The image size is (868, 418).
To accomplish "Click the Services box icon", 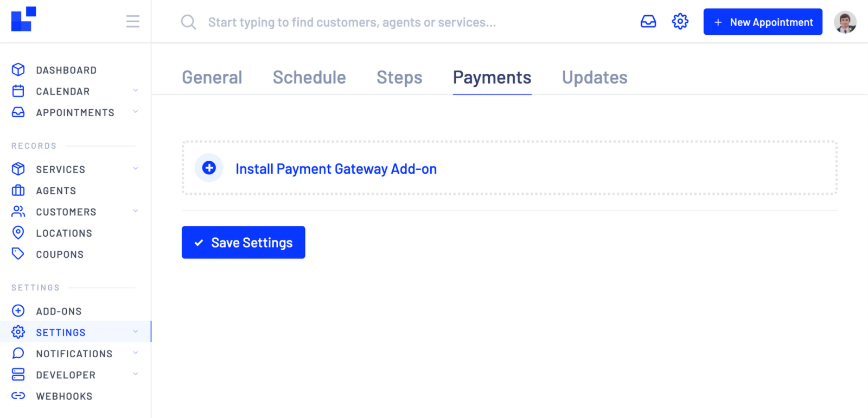I will coord(18,169).
